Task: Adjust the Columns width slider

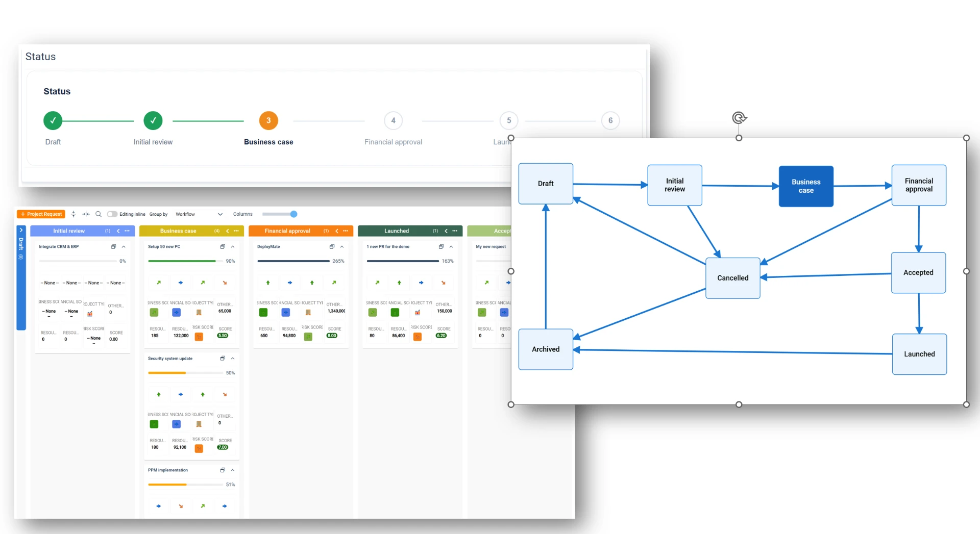Action: [280, 214]
